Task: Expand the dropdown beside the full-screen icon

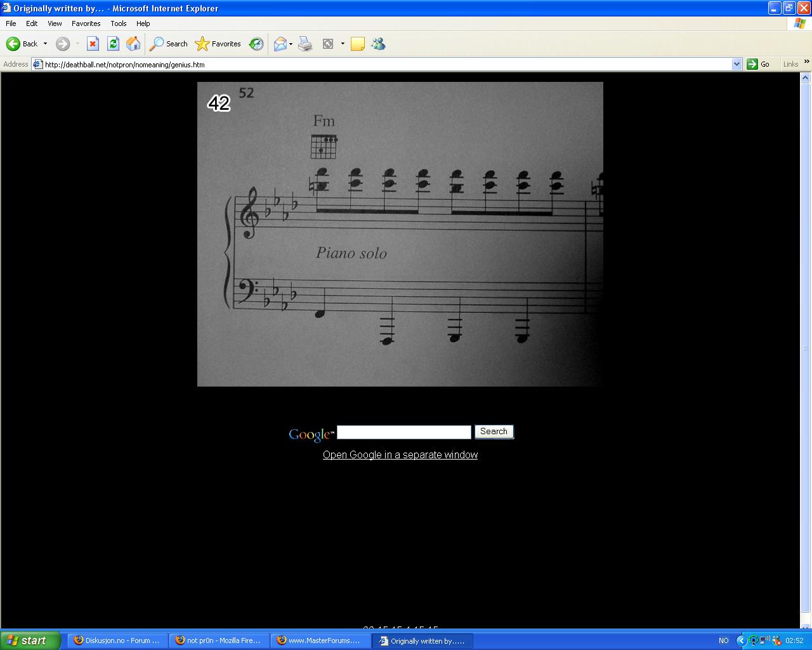Action: tap(343, 44)
